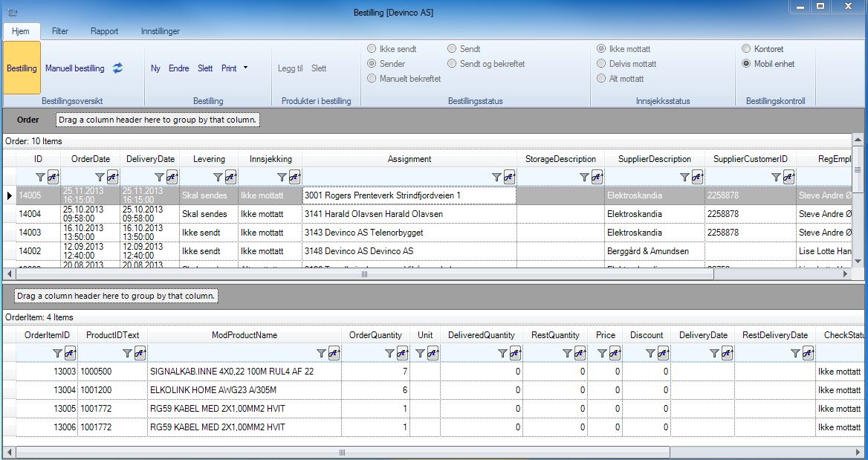Click the text filter icon under Price column
Image resolution: width=868 pixels, height=460 pixels.
point(615,353)
